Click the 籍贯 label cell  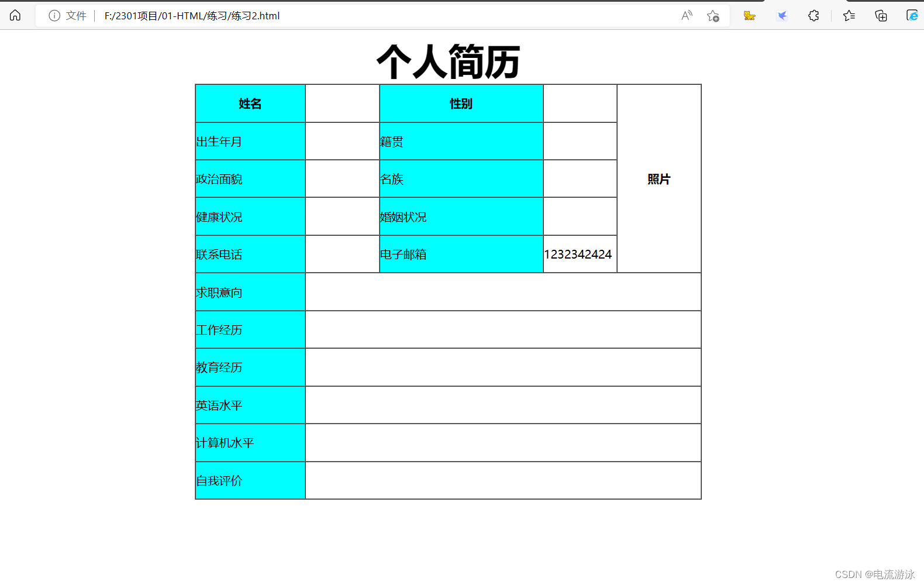pyautogui.click(x=461, y=142)
